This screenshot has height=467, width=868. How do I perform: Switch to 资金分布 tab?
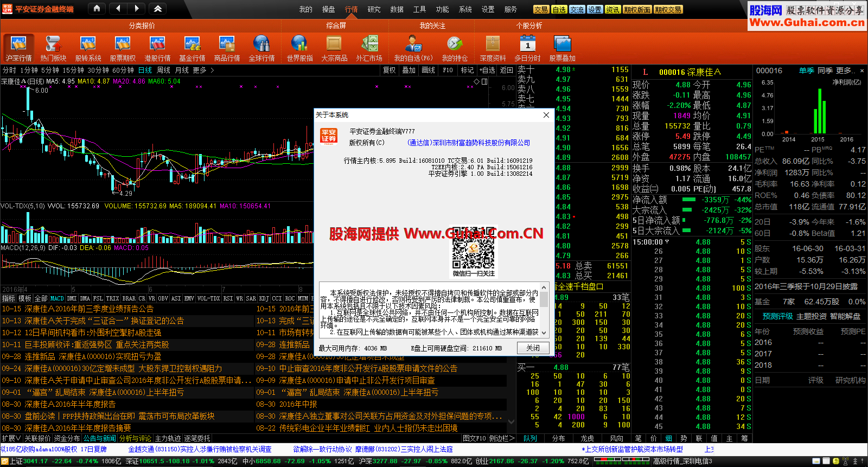tap(67, 438)
